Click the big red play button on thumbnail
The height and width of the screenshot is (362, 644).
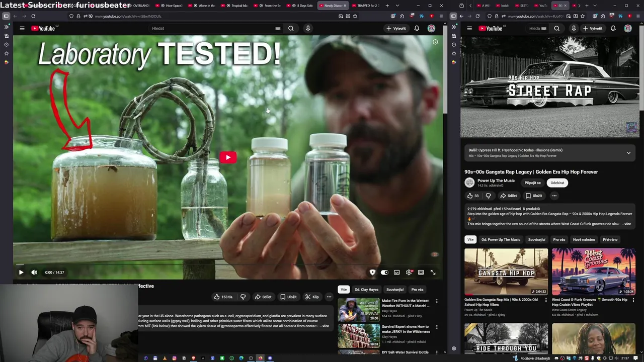point(228,157)
